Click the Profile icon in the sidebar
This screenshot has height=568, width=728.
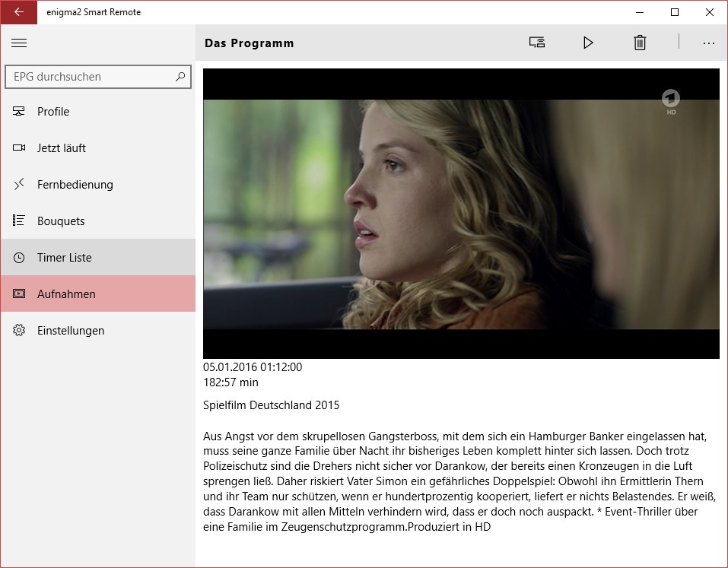tap(19, 111)
